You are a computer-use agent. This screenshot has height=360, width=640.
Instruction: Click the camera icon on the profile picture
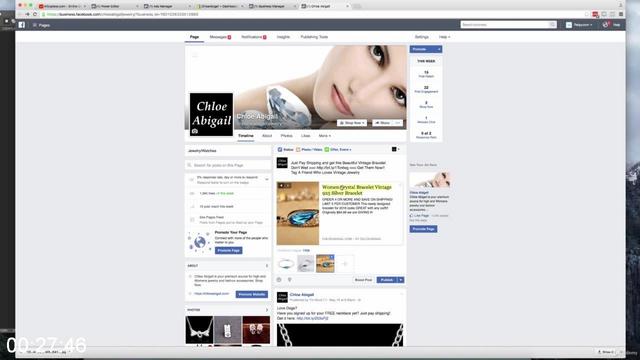pyautogui.click(x=195, y=131)
